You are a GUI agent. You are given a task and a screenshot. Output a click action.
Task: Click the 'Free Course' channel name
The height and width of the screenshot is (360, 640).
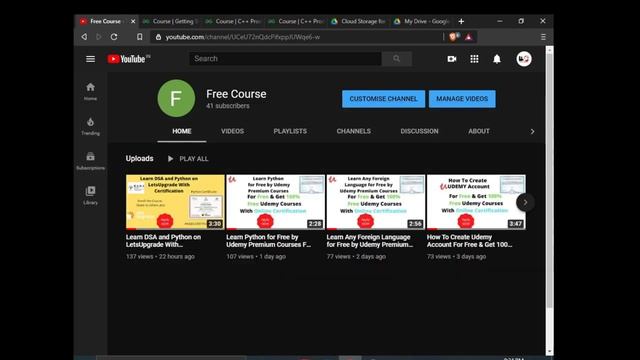point(236,94)
